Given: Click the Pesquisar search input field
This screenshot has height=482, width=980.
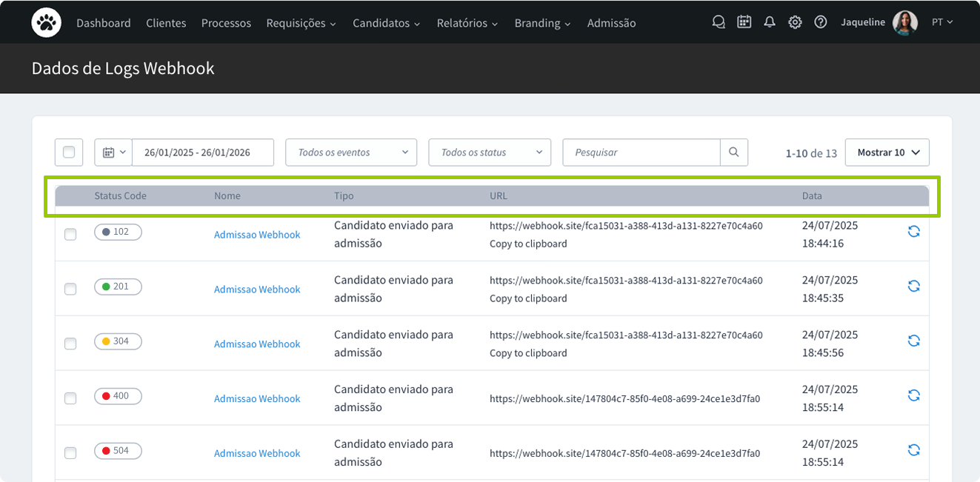Looking at the screenshot, I should point(641,152).
